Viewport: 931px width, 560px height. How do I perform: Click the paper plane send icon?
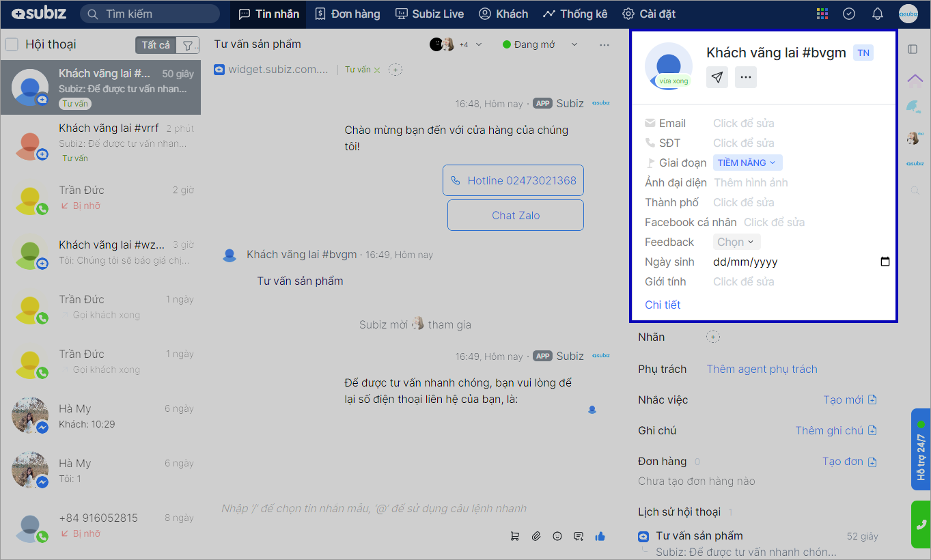pos(717,77)
